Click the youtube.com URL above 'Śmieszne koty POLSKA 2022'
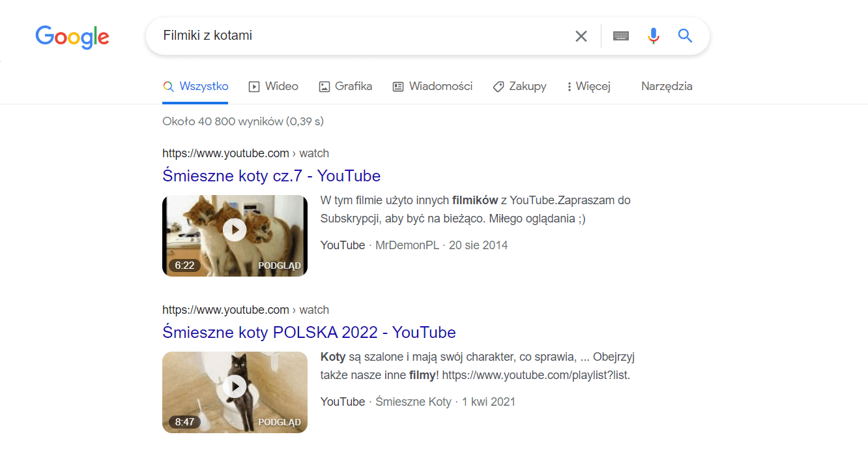The height and width of the screenshot is (456, 868). pos(246,310)
